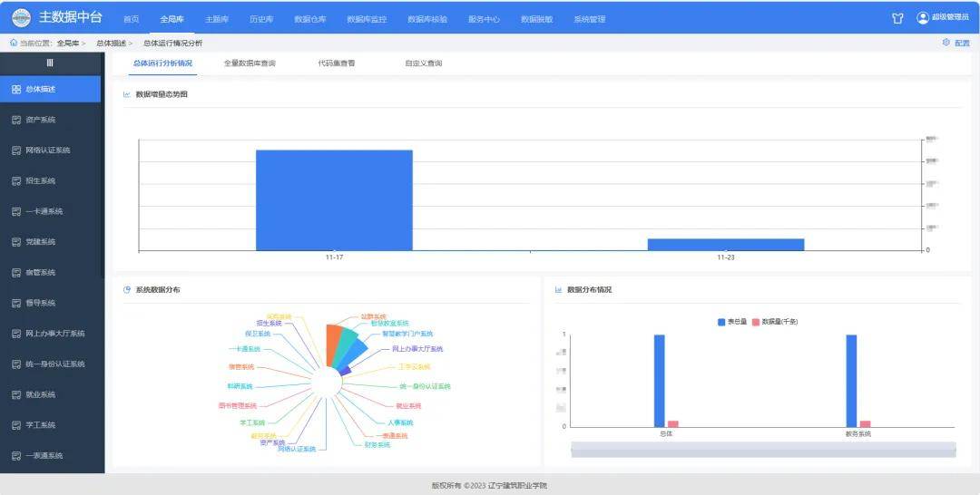Select 数据仓库 in the top navigation

click(309, 19)
